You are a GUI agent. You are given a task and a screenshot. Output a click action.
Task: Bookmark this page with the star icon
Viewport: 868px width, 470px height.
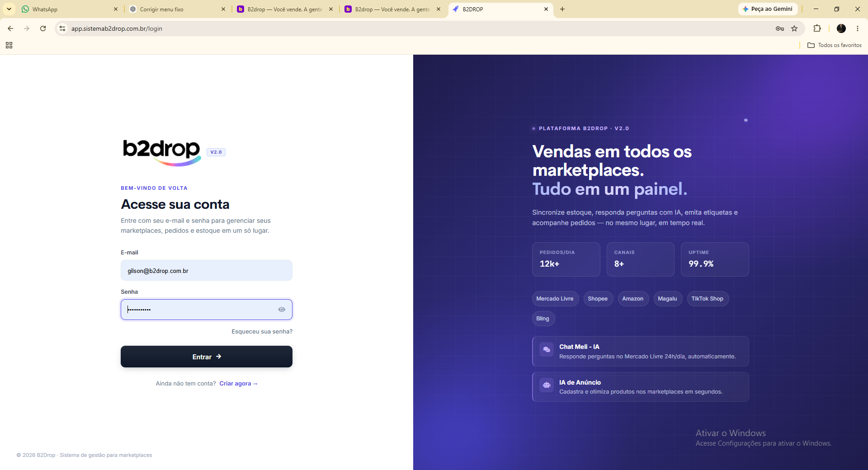click(x=794, y=28)
